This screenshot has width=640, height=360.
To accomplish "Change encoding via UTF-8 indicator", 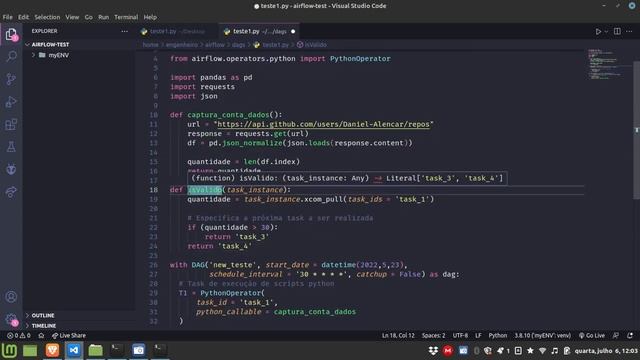I will [x=460, y=336].
